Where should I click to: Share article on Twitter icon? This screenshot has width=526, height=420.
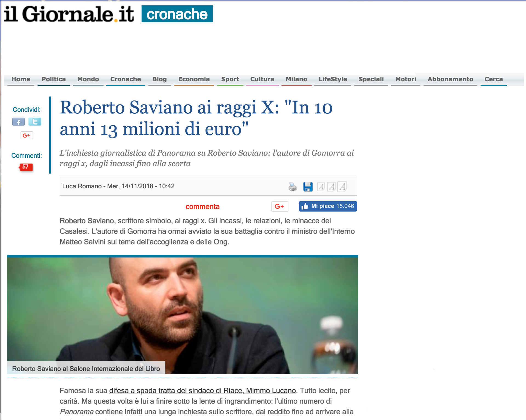pyautogui.click(x=35, y=122)
